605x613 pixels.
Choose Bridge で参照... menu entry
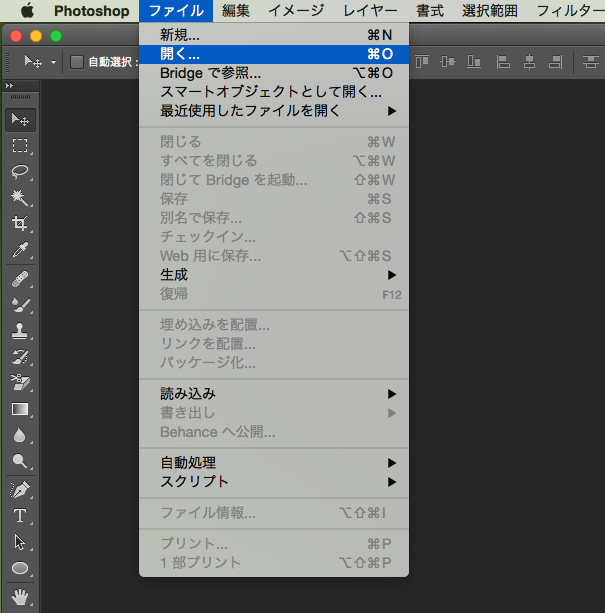pyautogui.click(x=274, y=73)
